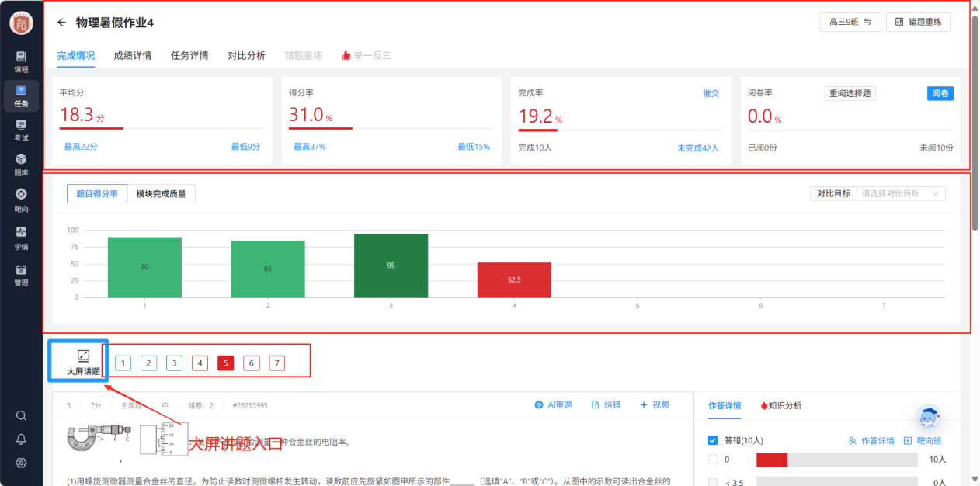Screen dimensions: 980x486
Task: Switch class with the 高三9班 selector
Action: click(x=850, y=23)
